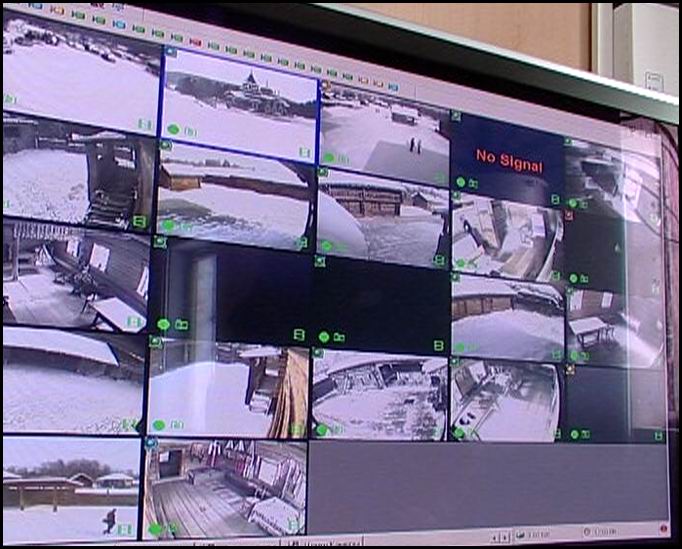Image resolution: width=682 pixels, height=549 pixels.
Task: Click green talk bubble on church tower feed
Action: 173,129
